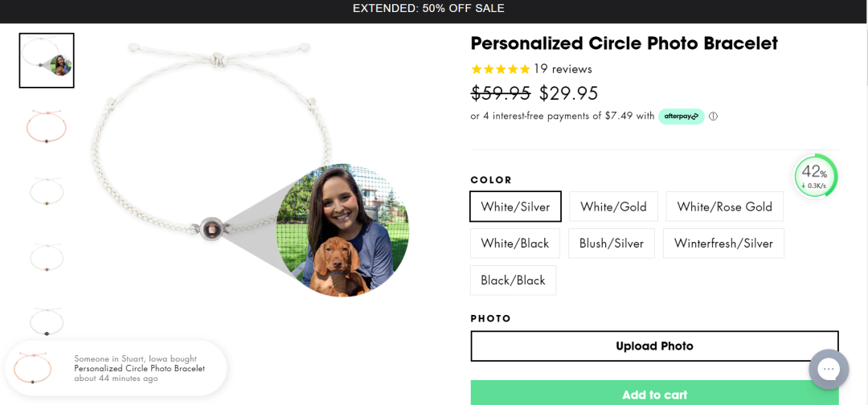Screen dimensions: 868x405
Task: Click the Afterpay info icon
Action: pos(713,117)
